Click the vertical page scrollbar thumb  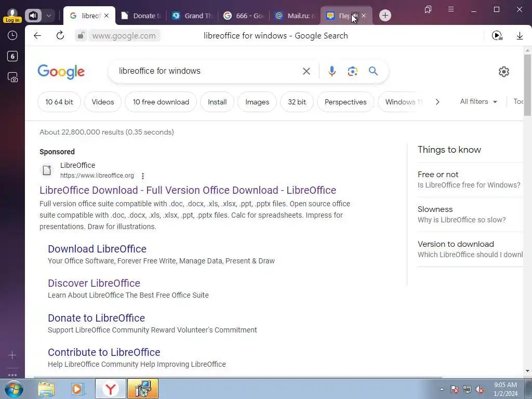[527, 85]
